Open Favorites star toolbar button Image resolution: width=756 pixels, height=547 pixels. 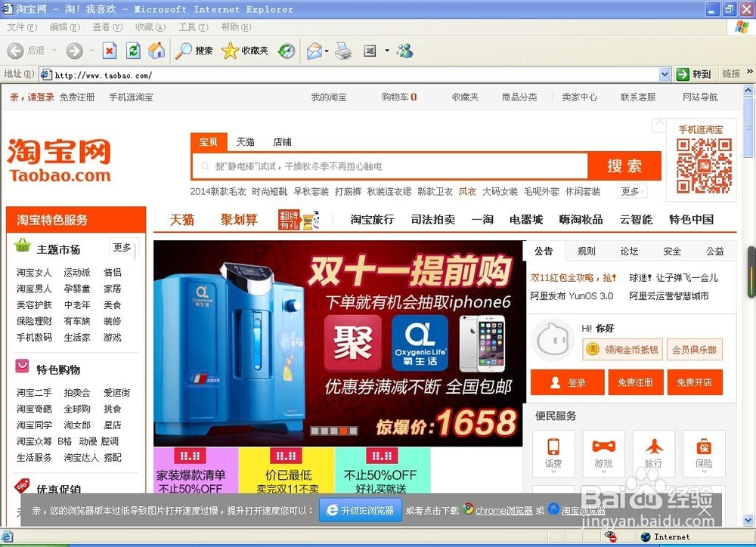pyautogui.click(x=244, y=51)
